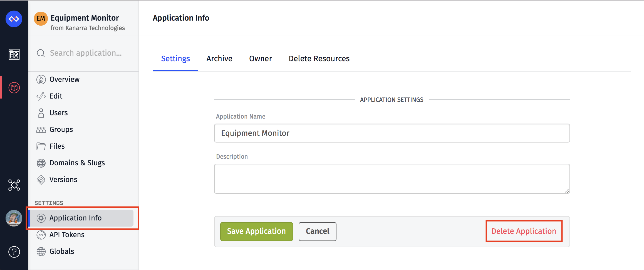The width and height of the screenshot is (644, 270).
Task: Focus the Application Name field
Action: click(392, 133)
